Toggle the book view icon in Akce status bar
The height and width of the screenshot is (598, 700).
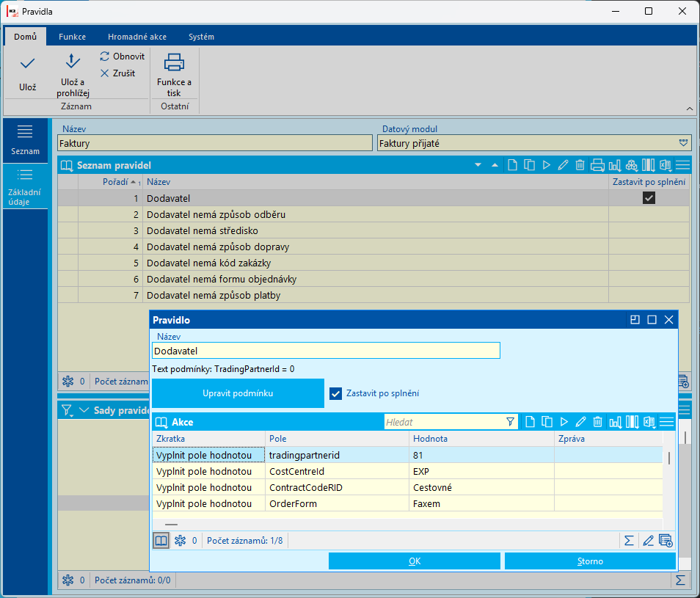(x=161, y=541)
